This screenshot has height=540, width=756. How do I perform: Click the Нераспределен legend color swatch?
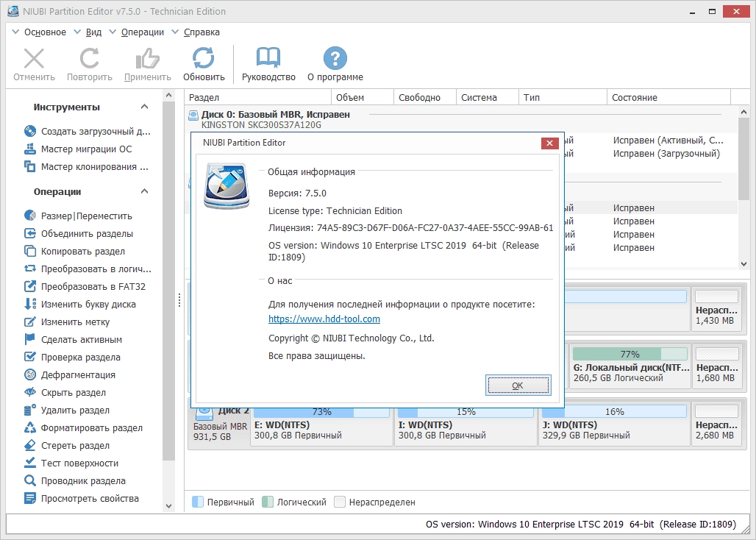click(x=340, y=502)
